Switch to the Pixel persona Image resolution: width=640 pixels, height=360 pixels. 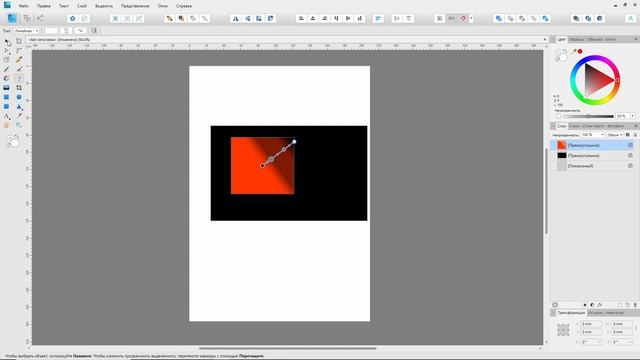click(27, 18)
